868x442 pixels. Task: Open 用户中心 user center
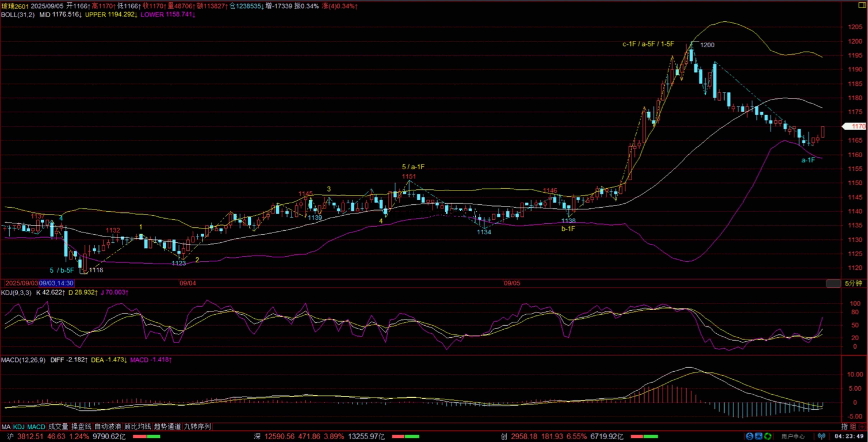point(793,436)
